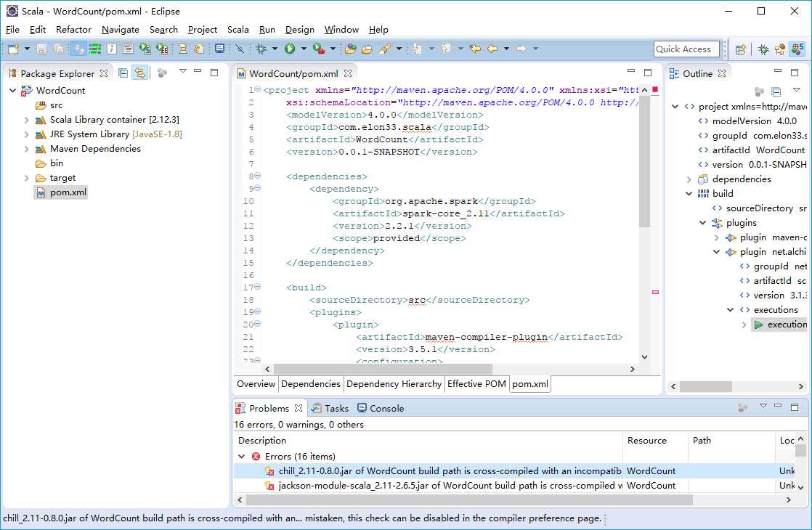The height and width of the screenshot is (530, 812).
Task: Switch to the Overview tab
Action: click(x=256, y=384)
